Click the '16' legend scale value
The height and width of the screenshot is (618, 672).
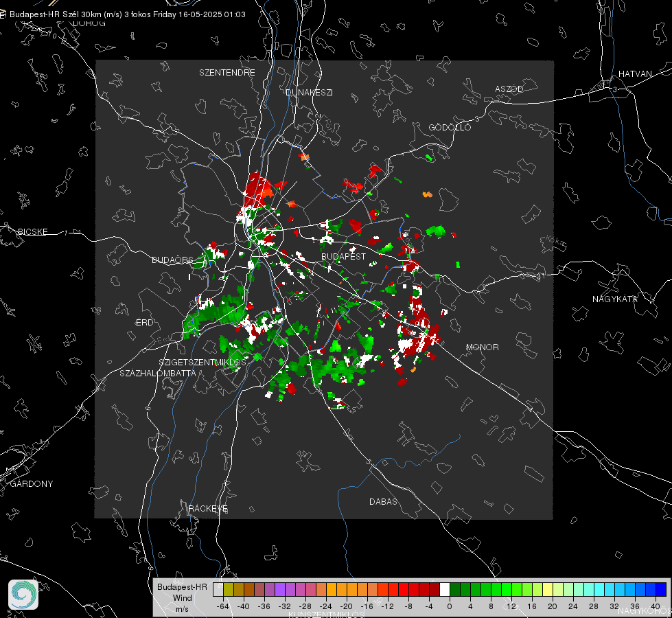point(532,606)
